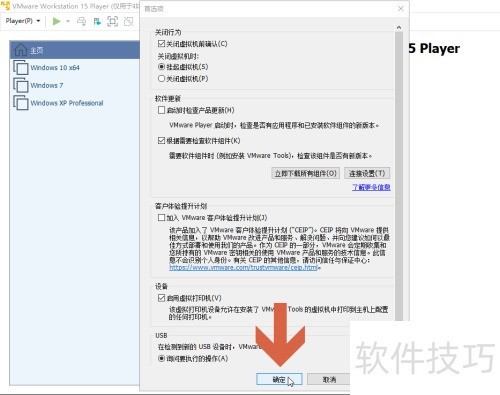Click the toolbar icon right of Ctrl+Alt+Del icon

(97, 22)
